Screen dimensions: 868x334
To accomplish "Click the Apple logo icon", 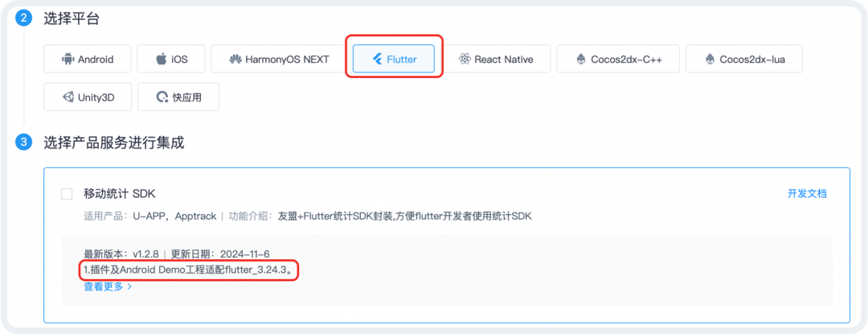I will pos(161,59).
